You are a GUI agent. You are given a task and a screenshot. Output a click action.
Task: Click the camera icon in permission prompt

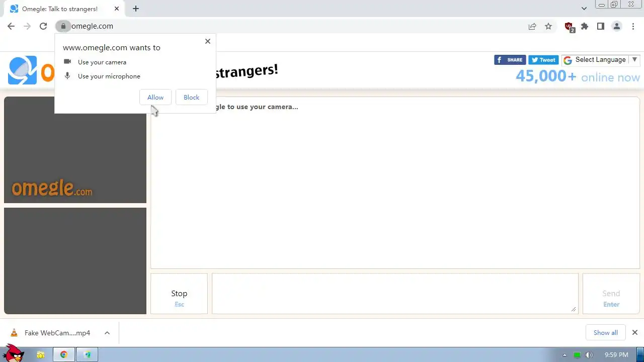coord(67,62)
